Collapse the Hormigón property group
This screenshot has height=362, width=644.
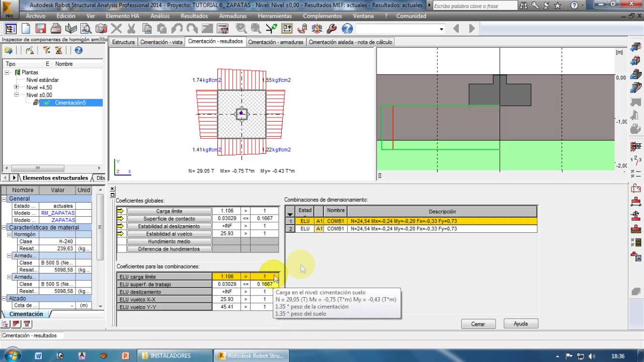click(x=9, y=234)
